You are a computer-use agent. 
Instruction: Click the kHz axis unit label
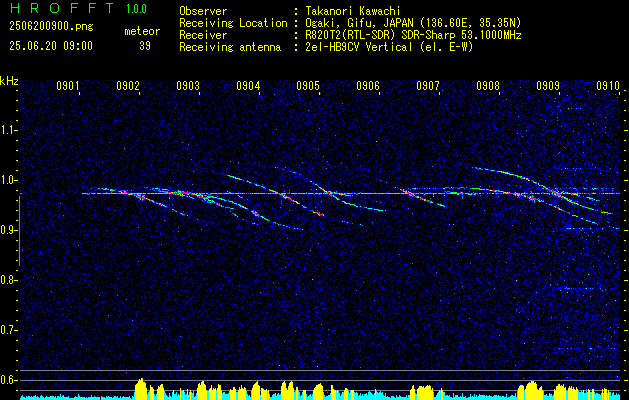(9, 81)
